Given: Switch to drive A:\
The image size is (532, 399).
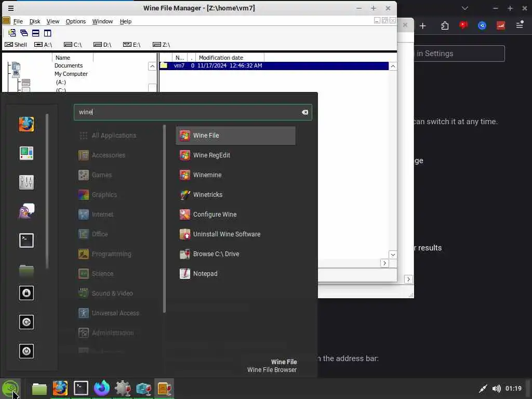Looking at the screenshot, I should [x=43, y=45].
